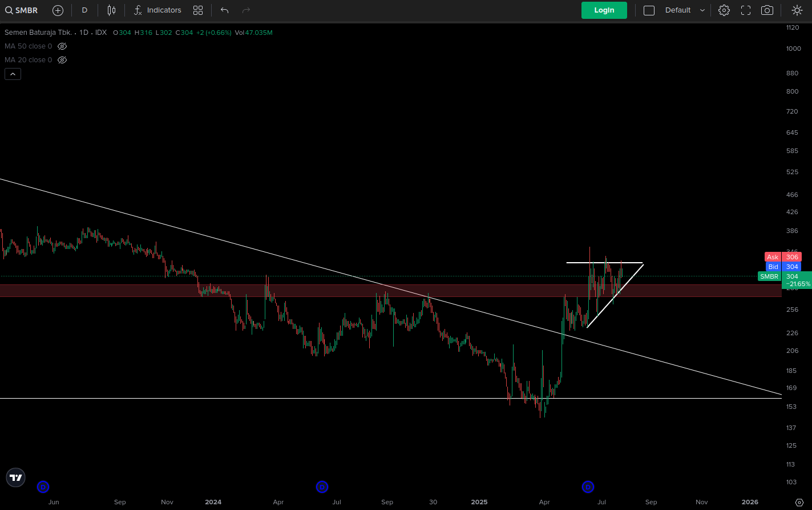The image size is (812, 510).
Task: Open the TradingView logo link
Action: [16, 478]
